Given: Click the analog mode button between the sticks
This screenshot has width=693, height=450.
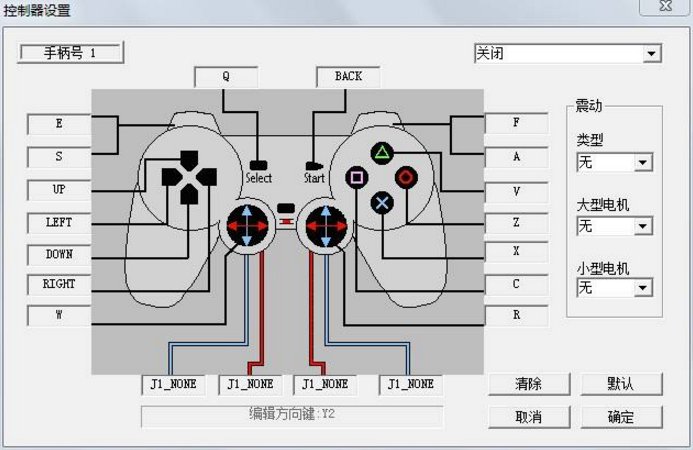Looking at the screenshot, I should pyautogui.click(x=286, y=208).
